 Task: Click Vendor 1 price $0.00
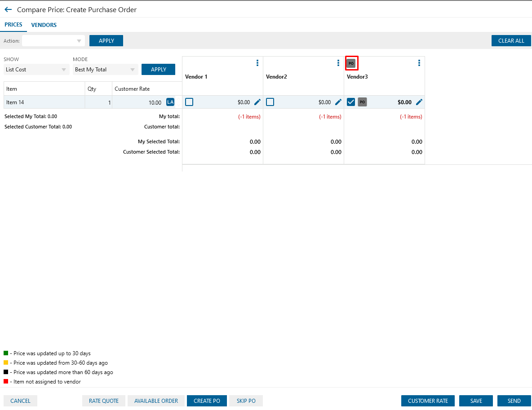[x=244, y=102]
